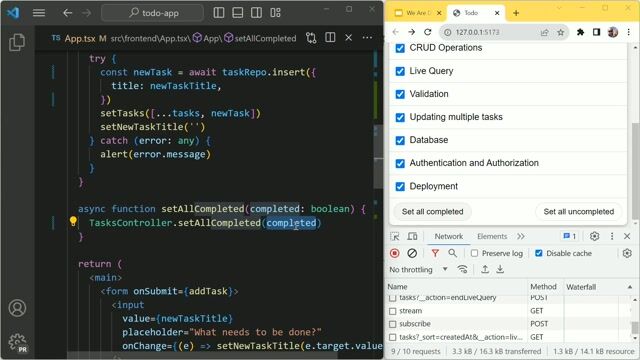Open source control changes for App.tsx
This screenshot has height=360, width=640.
click(311, 38)
